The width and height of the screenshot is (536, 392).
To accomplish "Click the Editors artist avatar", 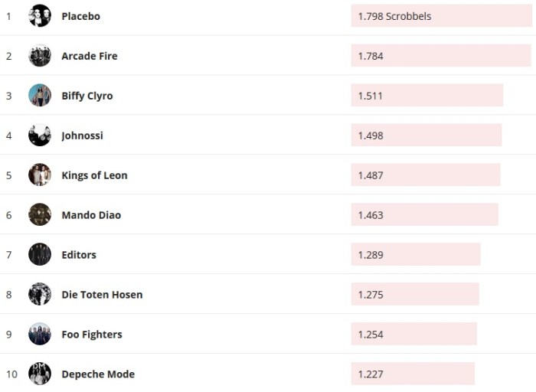I will (40, 255).
